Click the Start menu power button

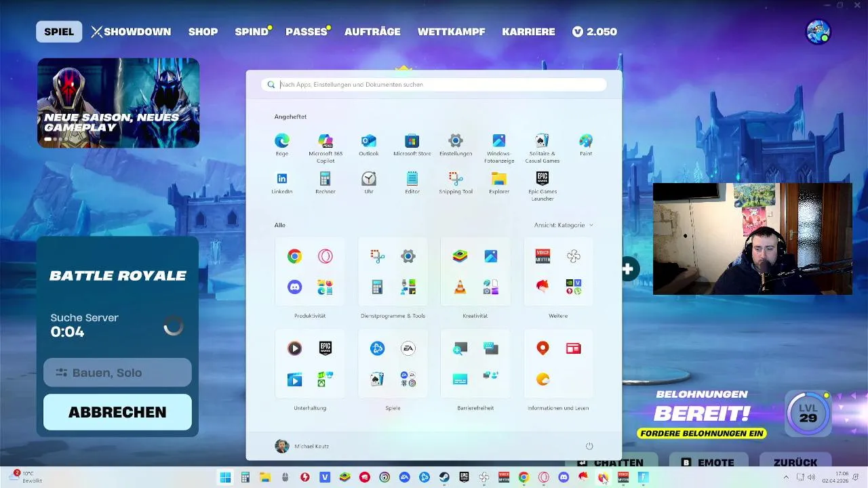(x=589, y=446)
